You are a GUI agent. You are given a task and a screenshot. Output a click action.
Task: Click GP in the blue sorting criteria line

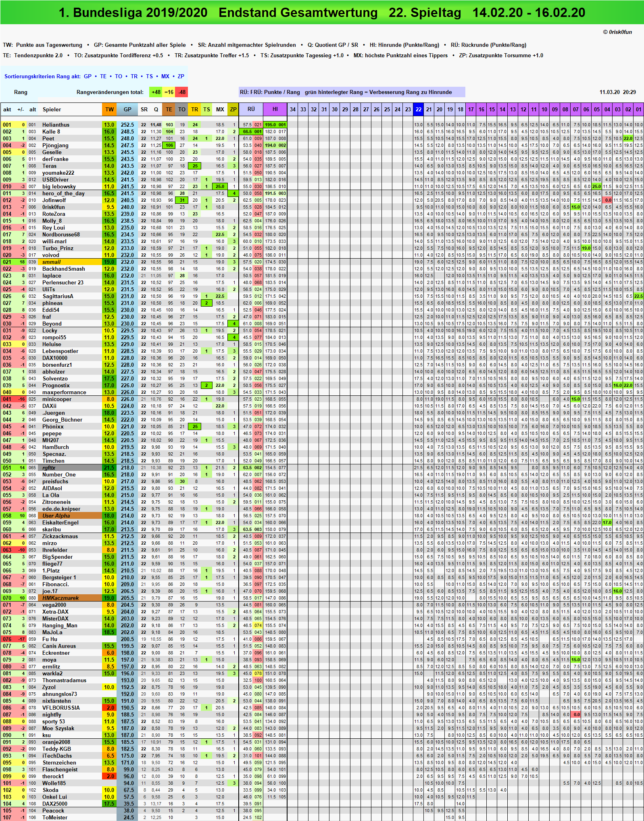[88, 76]
